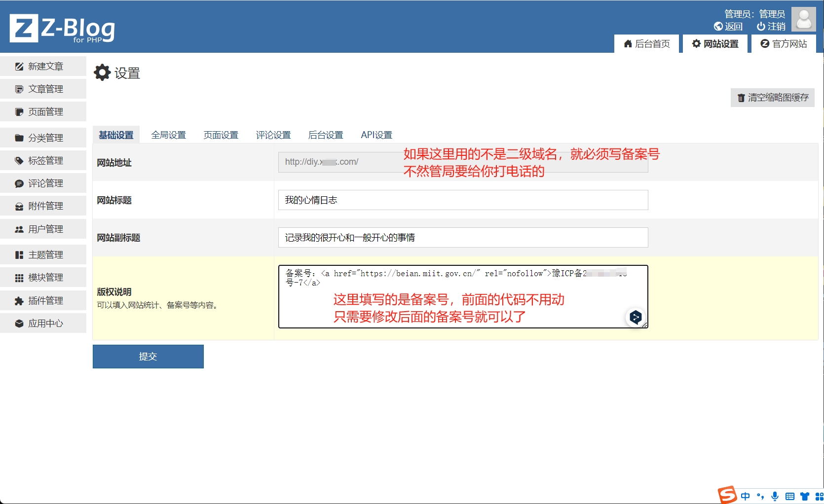
Task: Click the 提交 submit button
Action: [x=148, y=356]
